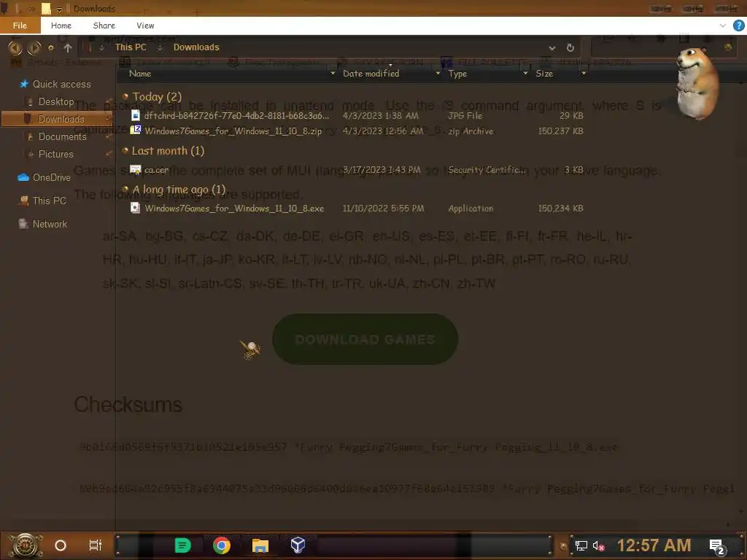The width and height of the screenshot is (747, 560).
Task: Open Task View on taskbar
Action: tap(96, 545)
